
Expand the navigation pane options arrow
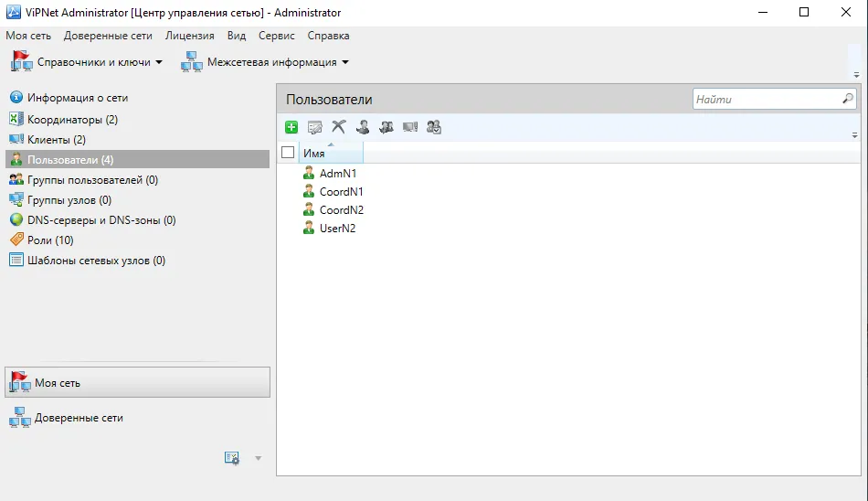tap(258, 458)
